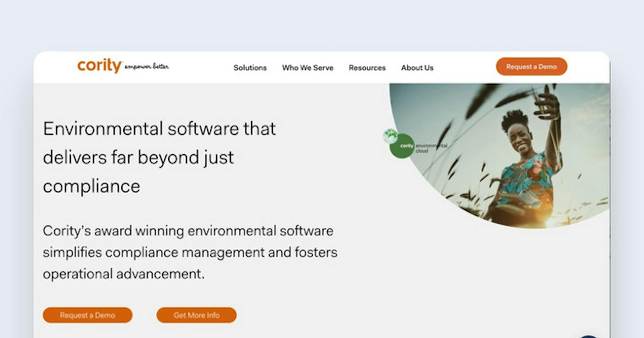
Task: Click the header Request a Demo button
Action: (532, 67)
